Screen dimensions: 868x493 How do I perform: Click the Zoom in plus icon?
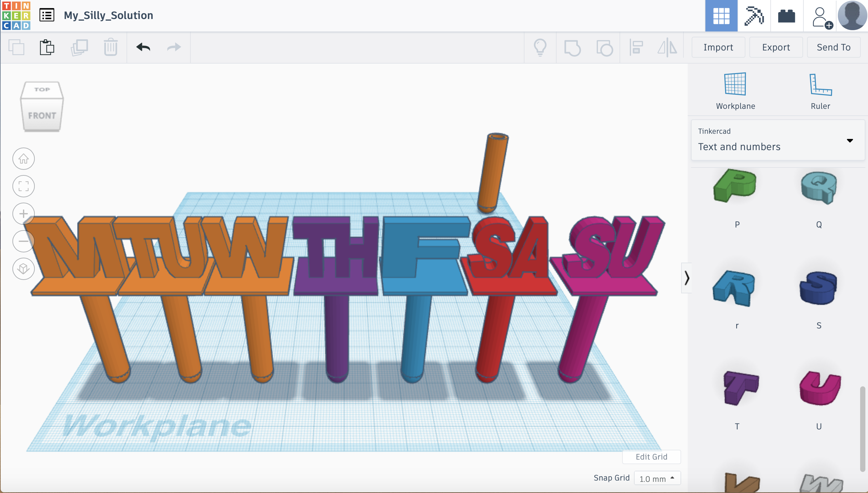23,214
